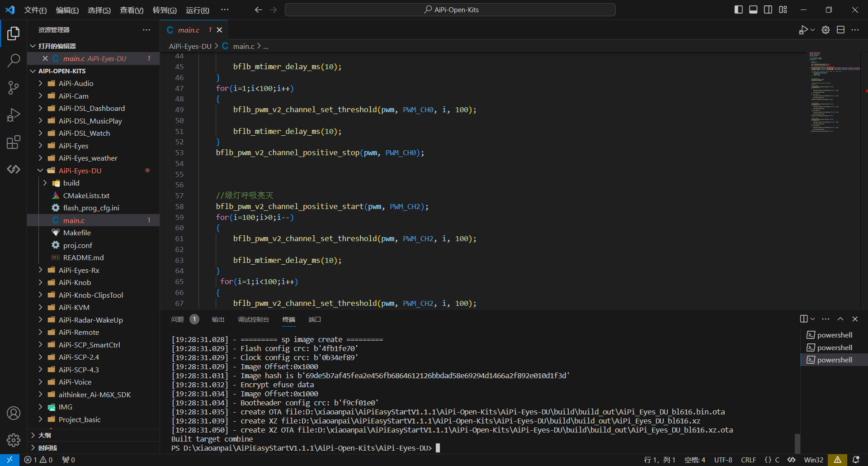The height and width of the screenshot is (466, 868).
Task: Close the terminal panel
Action: pos(855,319)
